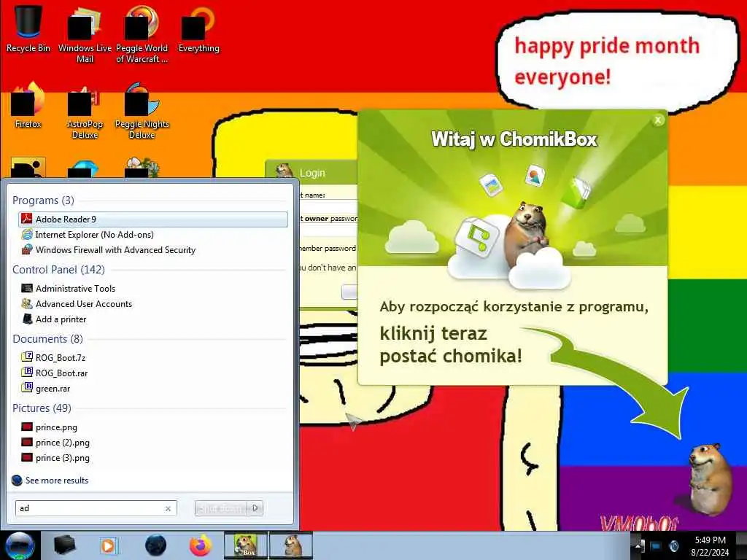Open the media player taskbar icon

pyautogui.click(x=108, y=545)
